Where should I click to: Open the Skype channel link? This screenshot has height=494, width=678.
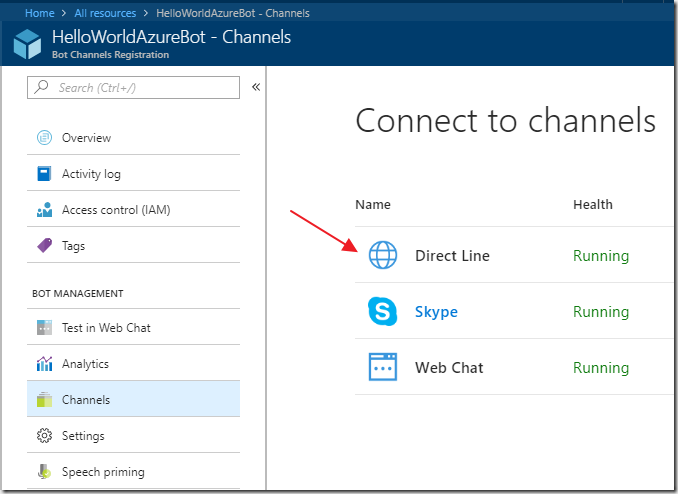pyautogui.click(x=436, y=312)
